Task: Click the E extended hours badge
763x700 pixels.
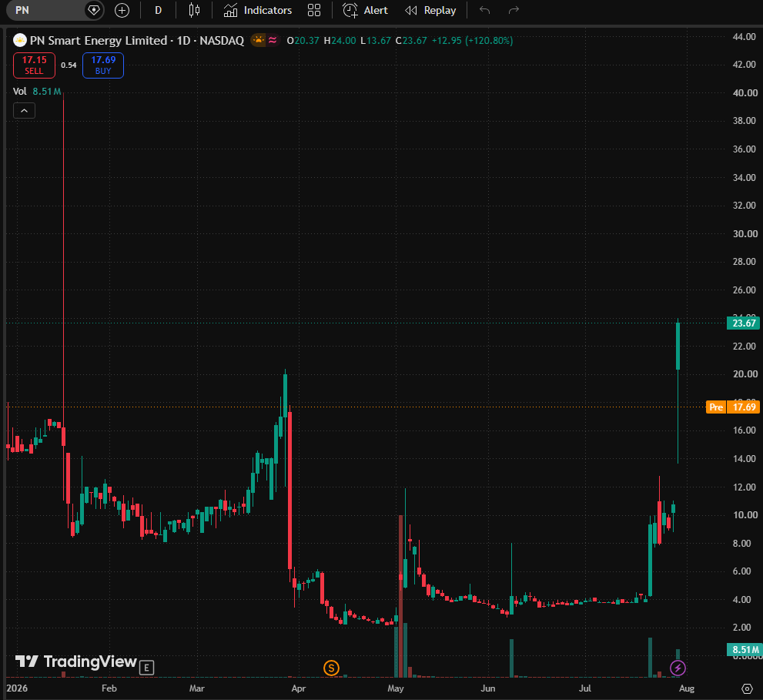Action: pyautogui.click(x=146, y=668)
